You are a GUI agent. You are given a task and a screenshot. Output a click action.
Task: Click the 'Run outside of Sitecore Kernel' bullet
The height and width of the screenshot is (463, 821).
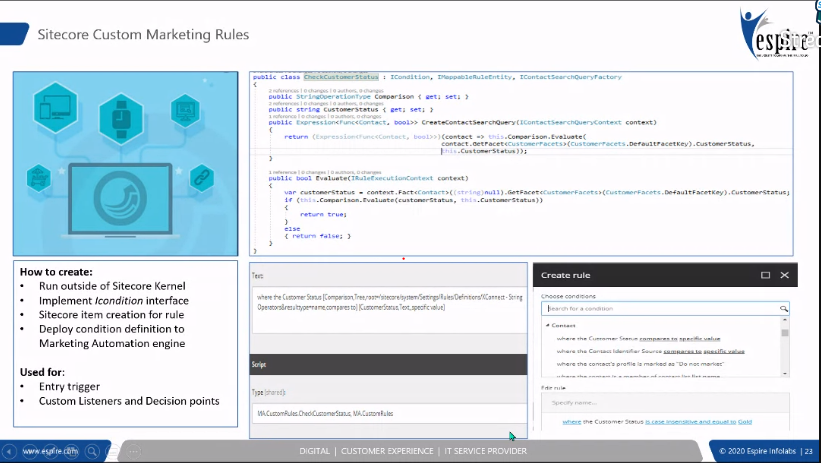coord(112,286)
